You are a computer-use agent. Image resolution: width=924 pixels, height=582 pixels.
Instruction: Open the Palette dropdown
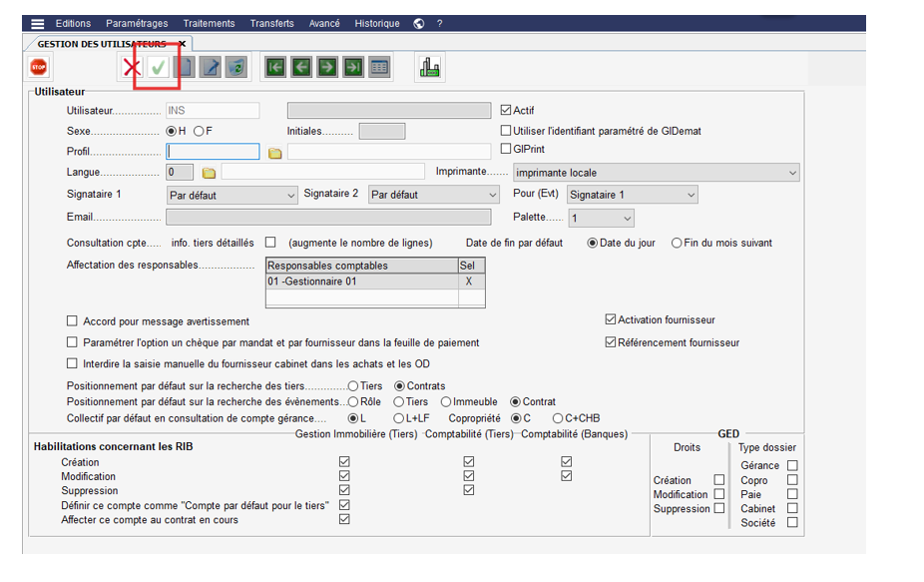click(627, 218)
